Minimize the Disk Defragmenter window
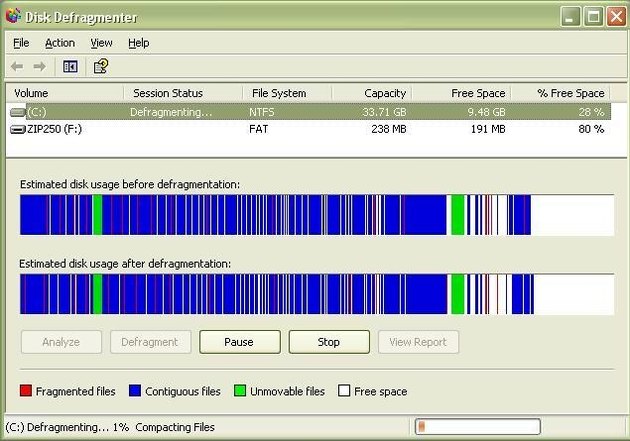 tap(570, 16)
